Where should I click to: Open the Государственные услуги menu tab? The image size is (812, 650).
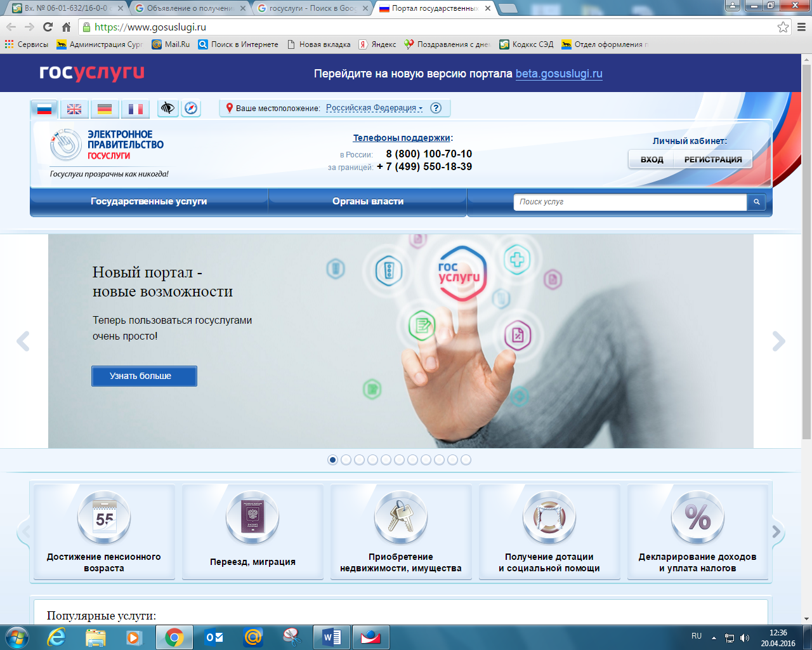(149, 201)
